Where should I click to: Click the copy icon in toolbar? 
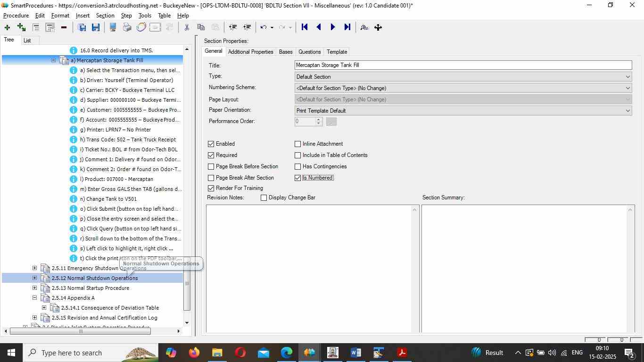(201, 27)
